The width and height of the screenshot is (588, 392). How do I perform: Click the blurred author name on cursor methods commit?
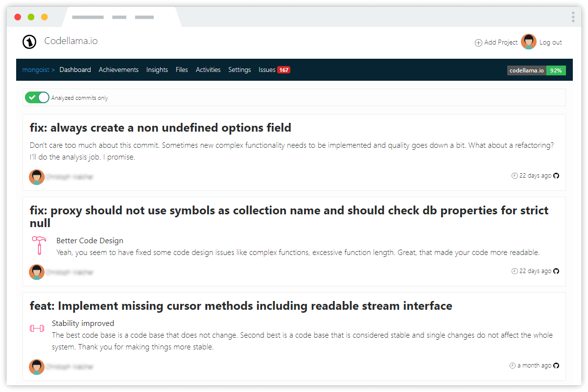pyautogui.click(x=70, y=367)
